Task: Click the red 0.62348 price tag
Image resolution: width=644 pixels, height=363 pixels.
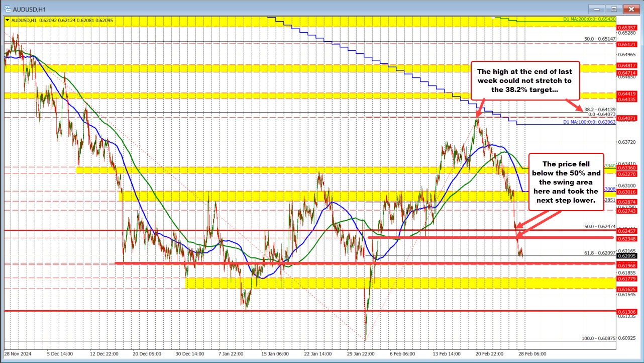Action: point(627,239)
